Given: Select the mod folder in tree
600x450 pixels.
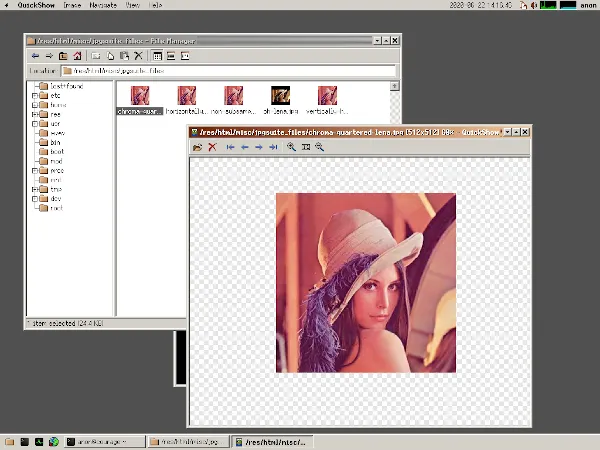Looking at the screenshot, I should tap(51, 161).
